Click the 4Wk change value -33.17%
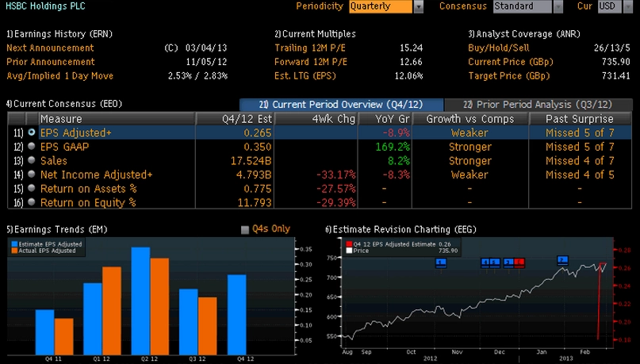This screenshot has width=640, height=364. [336, 174]
